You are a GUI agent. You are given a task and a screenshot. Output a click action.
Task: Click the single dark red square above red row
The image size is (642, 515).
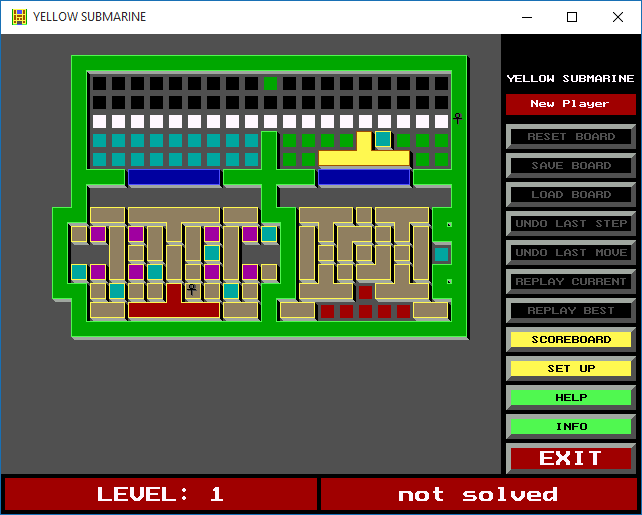coord(365,292)
